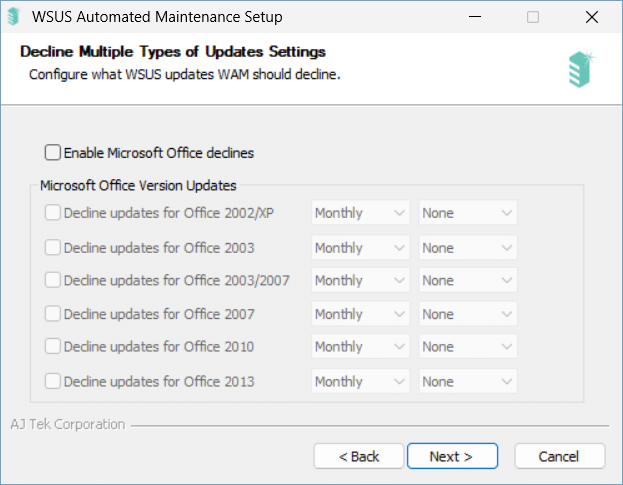Image resolution: width=623 pixels, height=485 pixels.
Task: Click the Decline Multiple Types of Updates Settings heading
Action: coord(173,52)
